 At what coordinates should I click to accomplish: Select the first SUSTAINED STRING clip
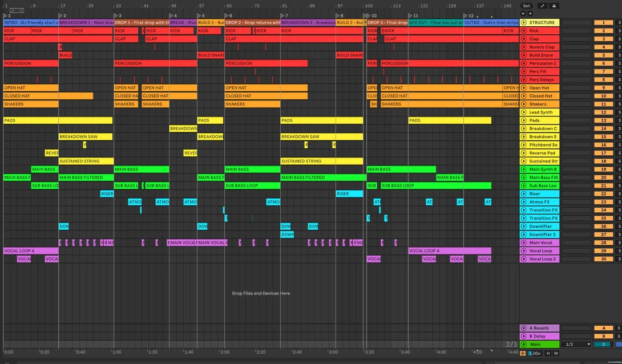[x=86, y=161]
